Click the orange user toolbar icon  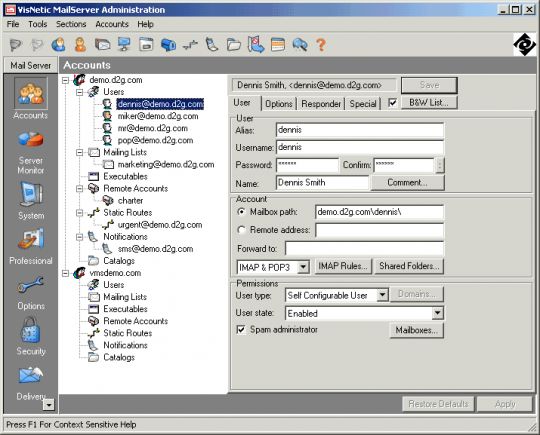[80, 45]
